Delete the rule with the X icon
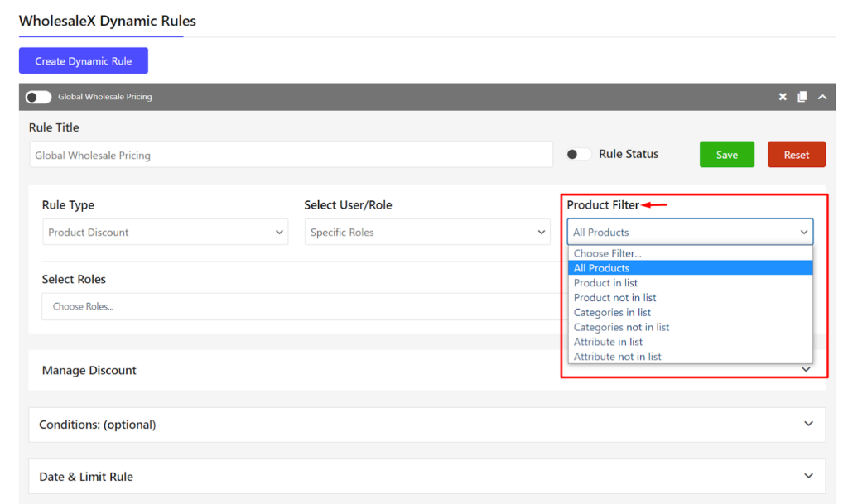The height and width of the screenshot is (504, 848). point(783,97)
